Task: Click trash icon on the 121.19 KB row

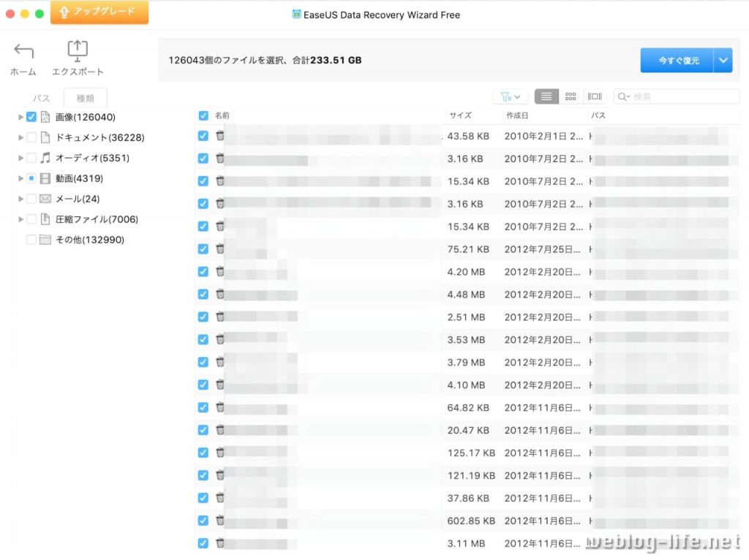Action: (x=220, y=475)
